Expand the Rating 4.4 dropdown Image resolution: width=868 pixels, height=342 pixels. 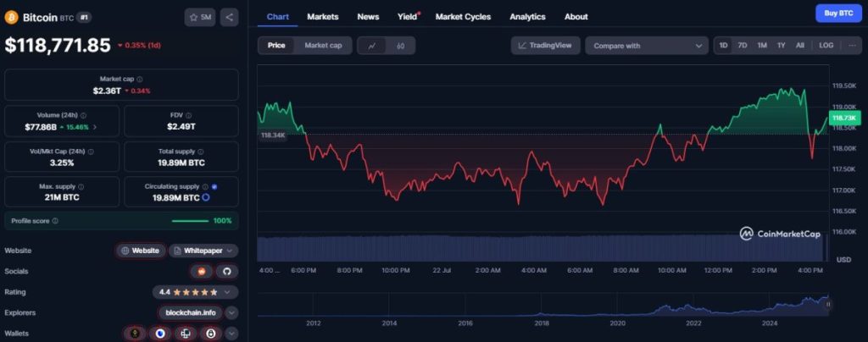tap(196, 292)
